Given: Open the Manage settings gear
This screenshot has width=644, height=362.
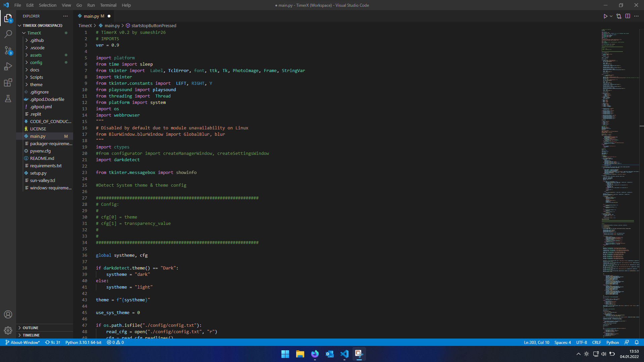Looking at the screenshot, I should tap(8, 330).
